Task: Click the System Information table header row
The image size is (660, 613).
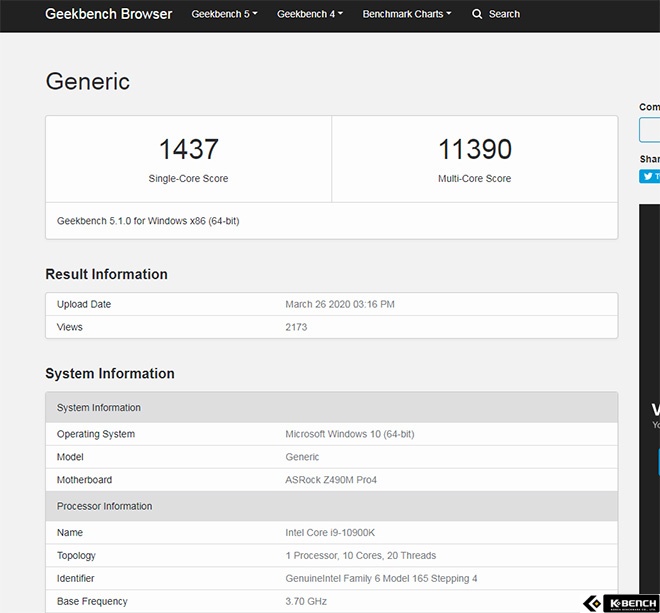Action: coord(332,407)
